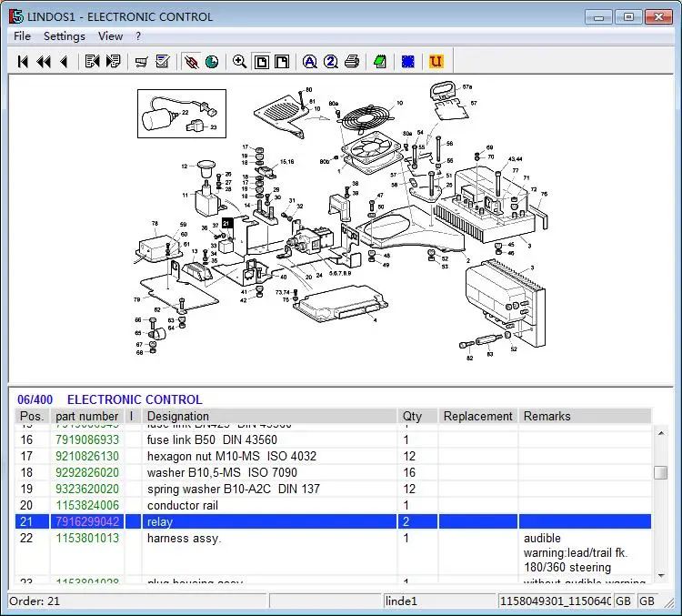Click the Designation column header

pyautogui.click(x=269, y=416)
